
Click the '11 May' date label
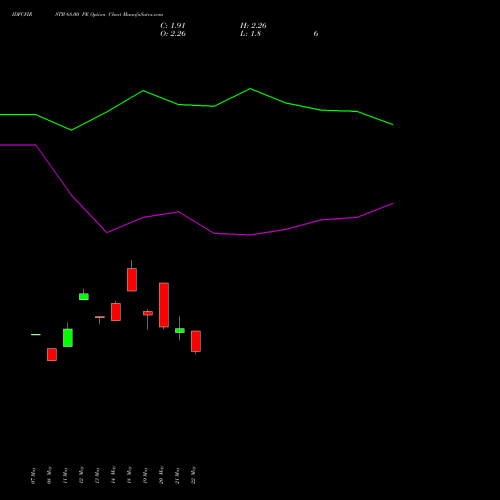click(65, 476)
